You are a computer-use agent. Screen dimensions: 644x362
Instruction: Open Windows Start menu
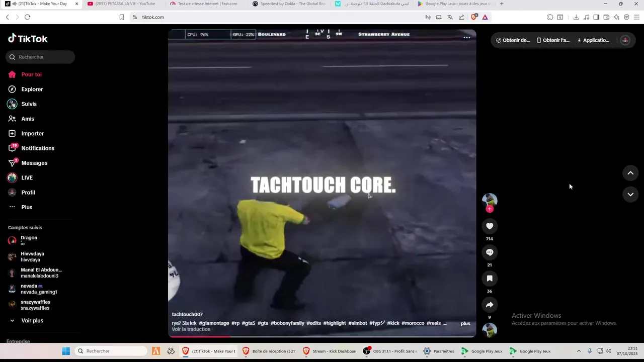(x=66, y=351)
